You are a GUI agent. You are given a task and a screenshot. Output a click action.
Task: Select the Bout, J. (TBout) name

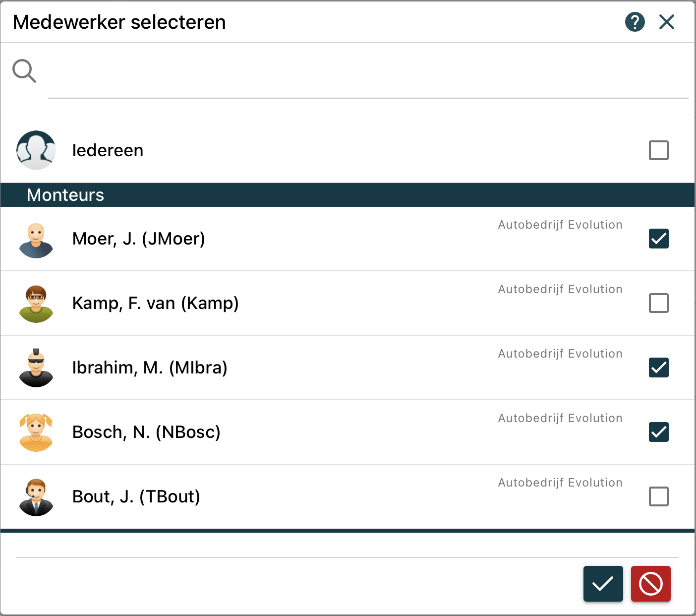click(x=136, y=496)
